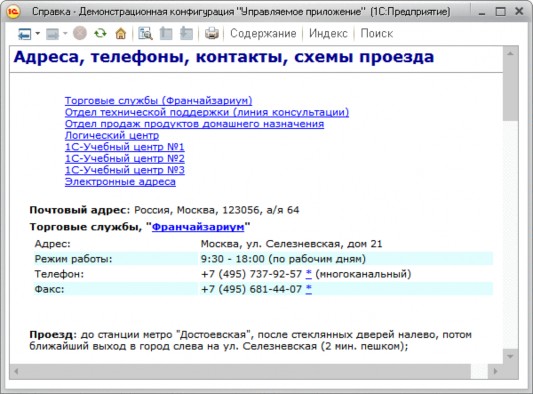Click the previous topic page icon
Screen dimensions: 533x394
tap(166, 33)
